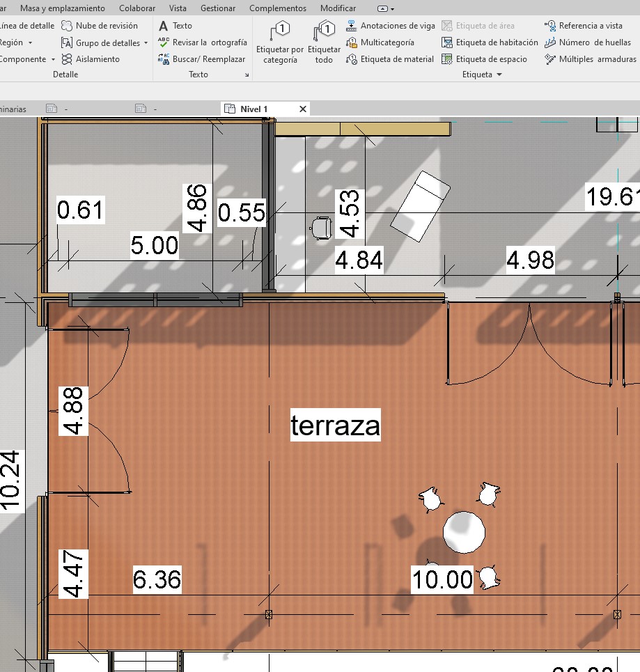Image resolution: width=640 pixels, height=672 pixels.
Task: Click the 10.00 dimension text
Action: click(442, 579)
